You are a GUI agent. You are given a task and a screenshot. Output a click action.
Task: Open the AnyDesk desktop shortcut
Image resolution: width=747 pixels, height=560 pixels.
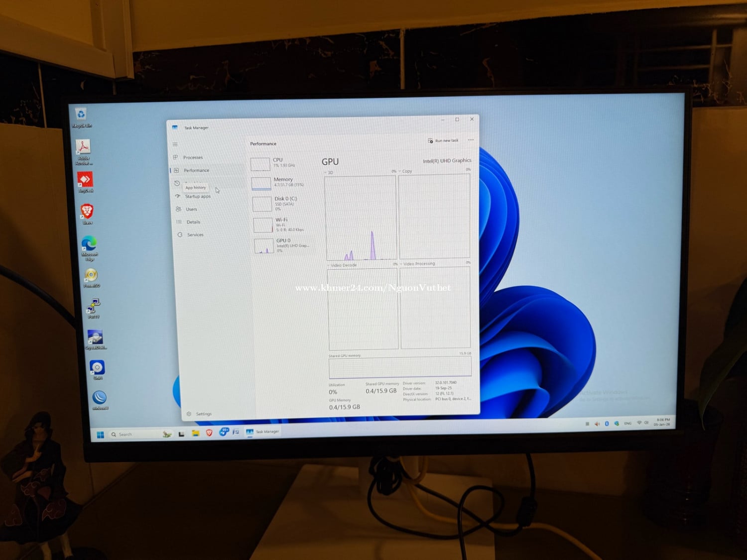(85, 181)
